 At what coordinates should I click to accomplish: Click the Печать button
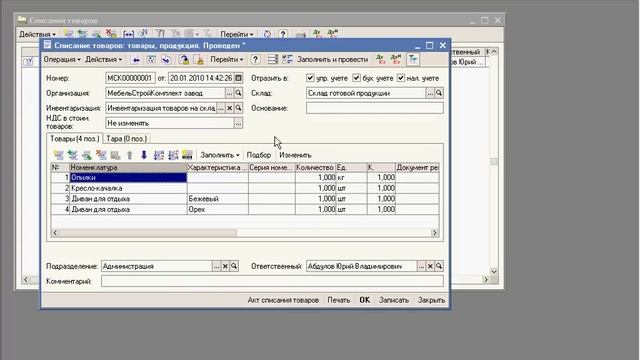pyautogui.click(x=338, y=300)
